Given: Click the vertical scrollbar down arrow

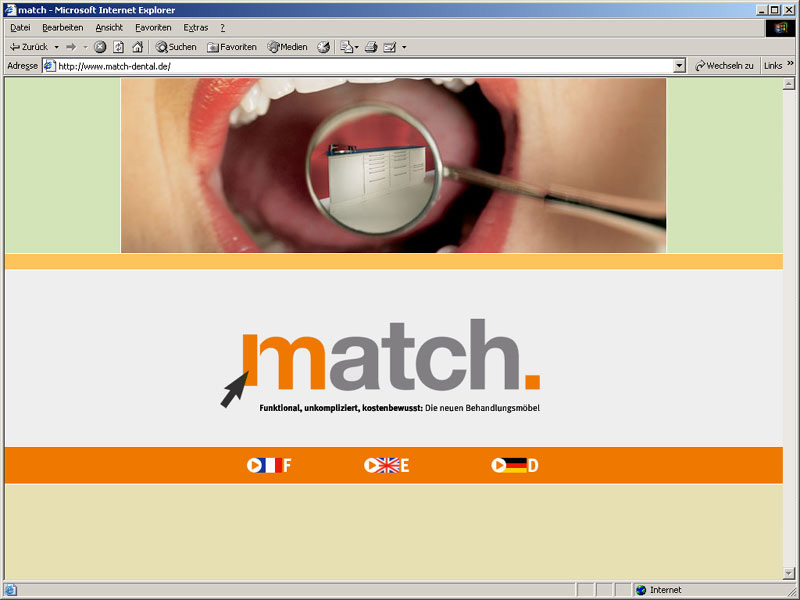Looking at the screenshot, I should [790, 574].
